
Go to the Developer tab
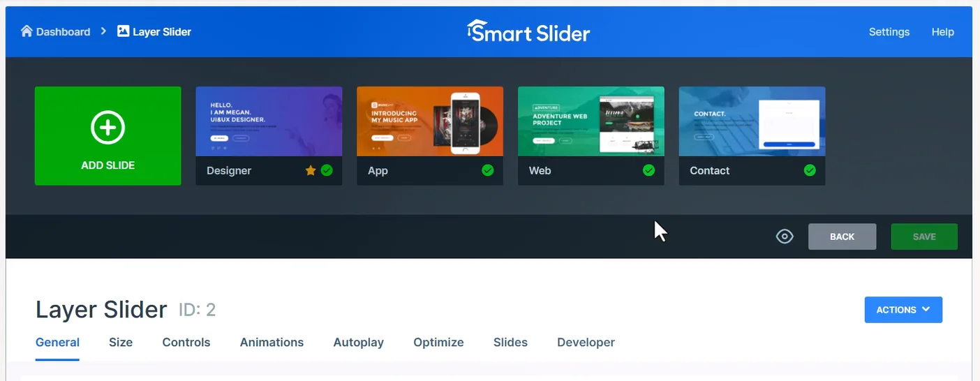pyautogui.click(x=586, y=343)
